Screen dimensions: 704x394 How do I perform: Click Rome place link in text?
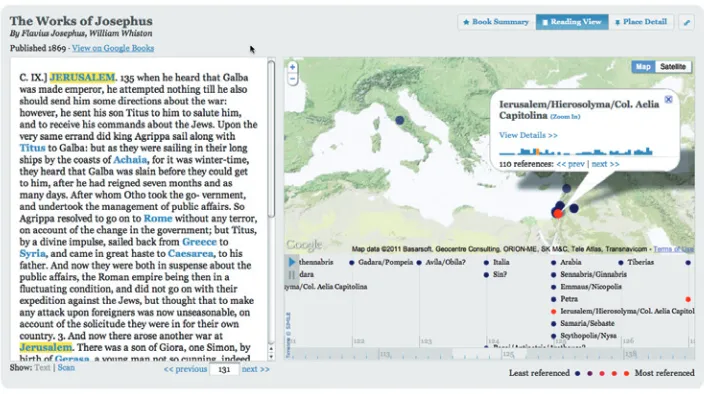pyautogui.click(x=158, y=219)
